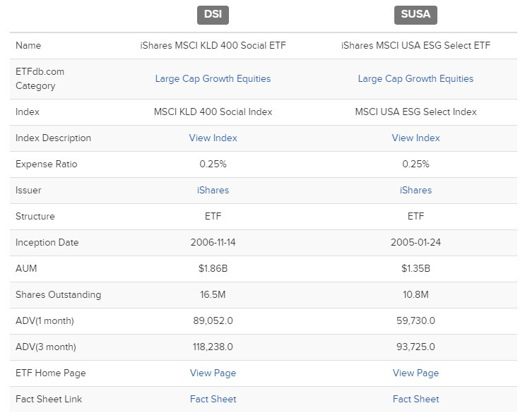The height and width of the screenshot is (420, 525).
Task: Click the MSCI USA ESG Select Index cell
Action: (x=415, y=112)
